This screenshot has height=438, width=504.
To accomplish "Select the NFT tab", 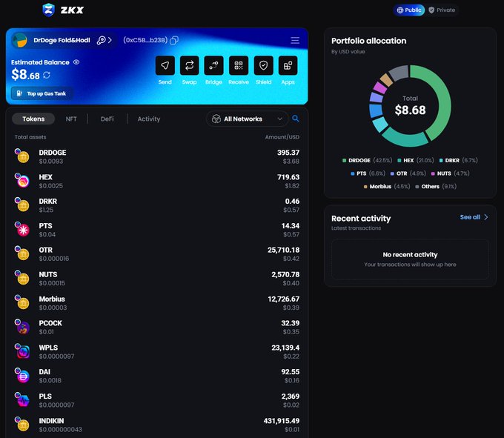I will (71, 119).
